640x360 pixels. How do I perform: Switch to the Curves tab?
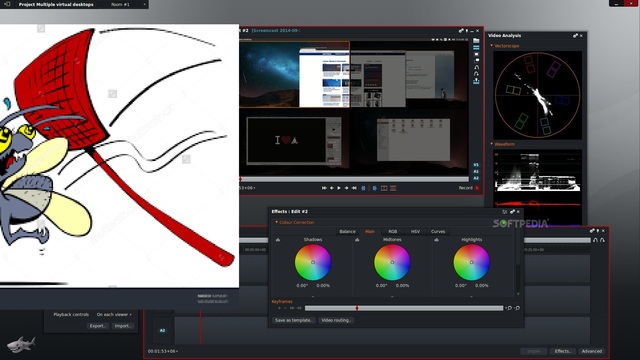(438, 231)
